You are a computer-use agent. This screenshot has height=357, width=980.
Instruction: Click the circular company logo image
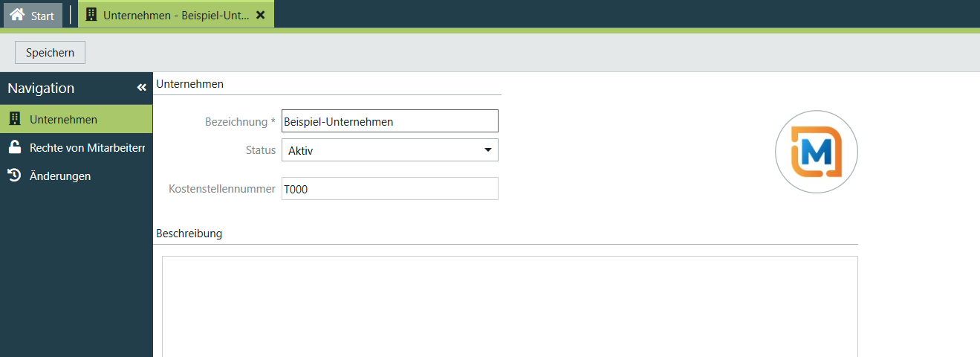pyautogui.click(x=816, y=152)
